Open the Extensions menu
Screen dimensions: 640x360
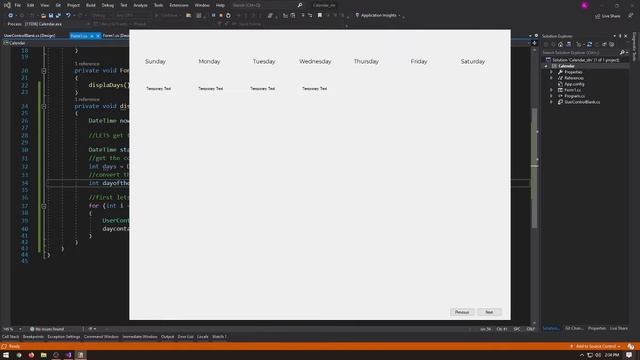tap(179, 5)
